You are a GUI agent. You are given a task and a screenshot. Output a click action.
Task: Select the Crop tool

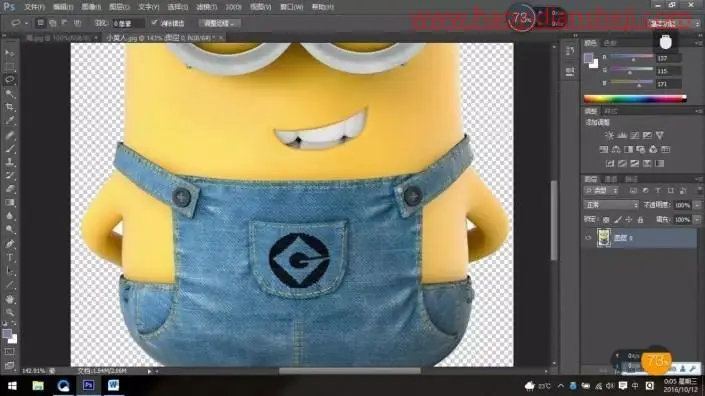(x=9, y=107)
